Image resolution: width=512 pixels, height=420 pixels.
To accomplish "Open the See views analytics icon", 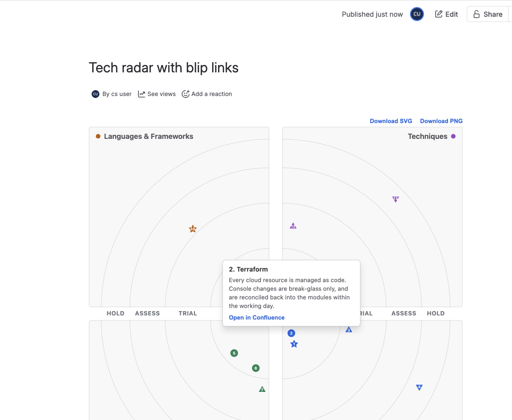I will pos(141,94).
